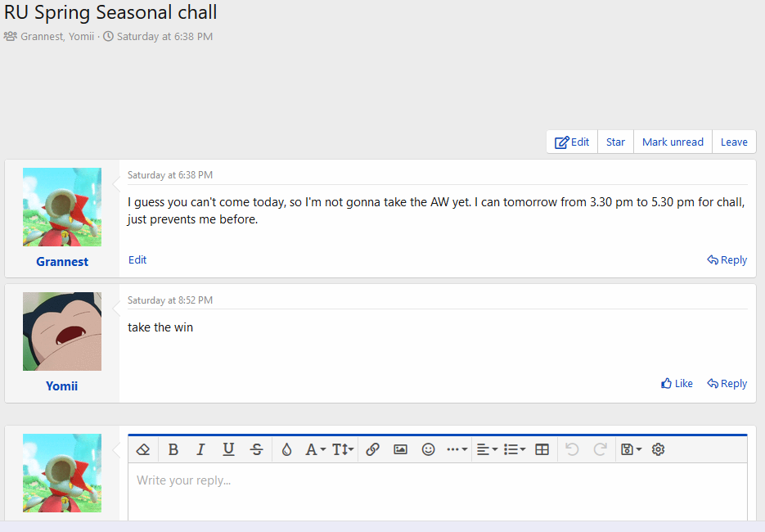Click your avatar beside the reply editor
The height and width of the screenshot is (532, 765).
point(62,473)
